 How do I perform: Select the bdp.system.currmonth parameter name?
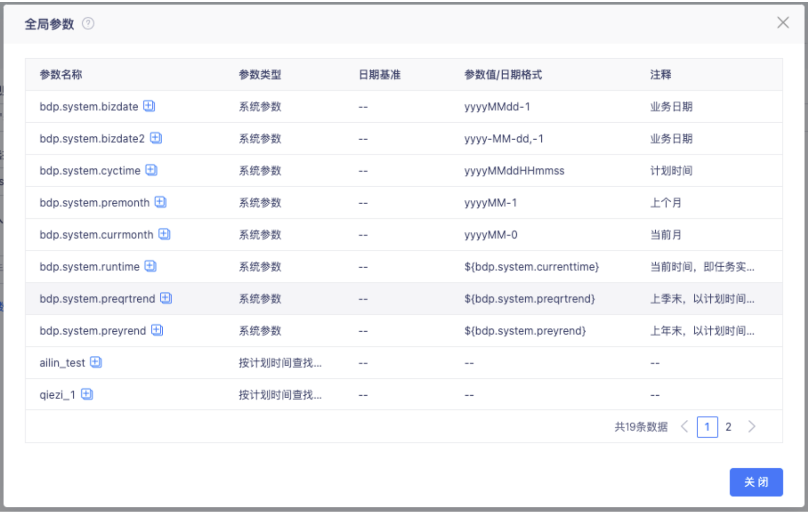coord(97,235)
